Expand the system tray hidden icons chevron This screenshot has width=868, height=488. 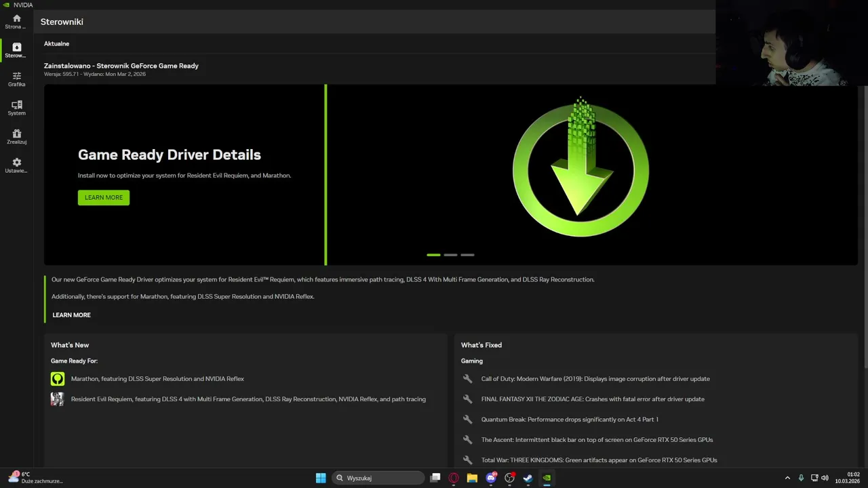click(x=787, y=478)
